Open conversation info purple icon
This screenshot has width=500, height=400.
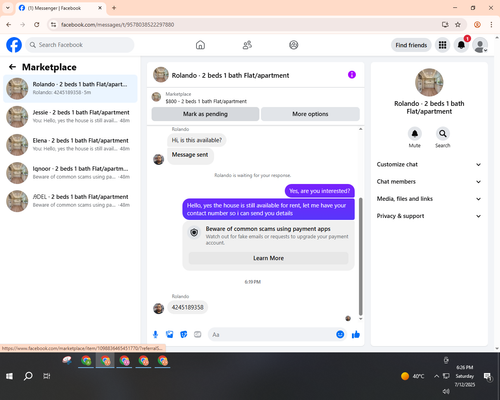pos(352,75)
